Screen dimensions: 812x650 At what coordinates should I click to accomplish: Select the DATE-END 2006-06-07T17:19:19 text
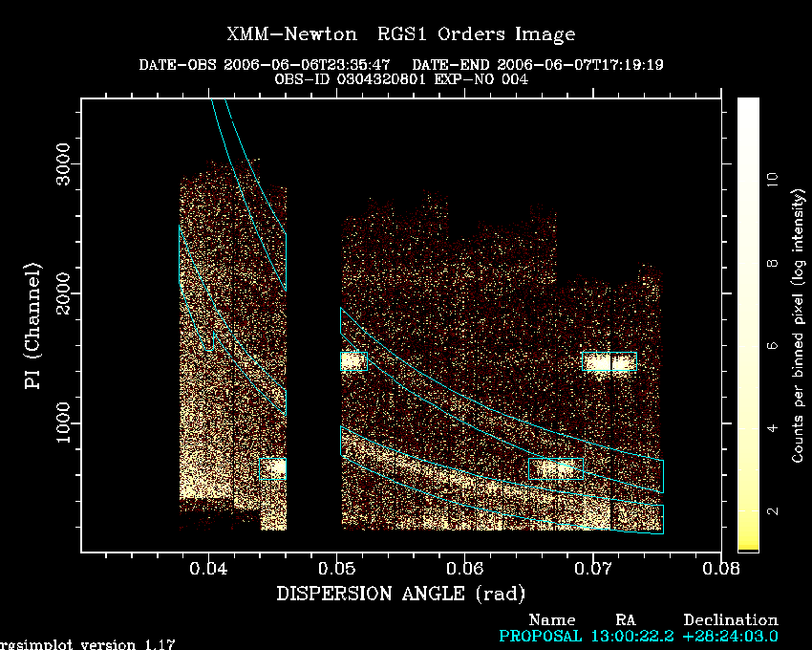tap(538, 65)
